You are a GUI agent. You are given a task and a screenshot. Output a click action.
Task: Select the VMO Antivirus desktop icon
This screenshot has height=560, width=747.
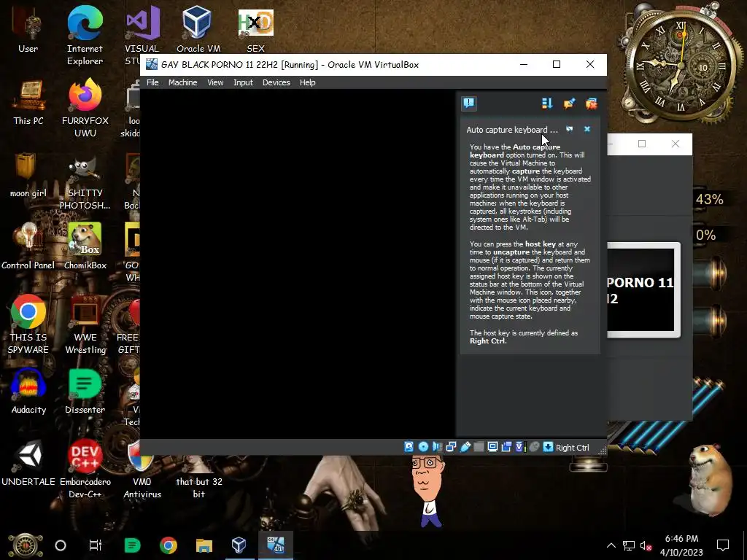142,469
